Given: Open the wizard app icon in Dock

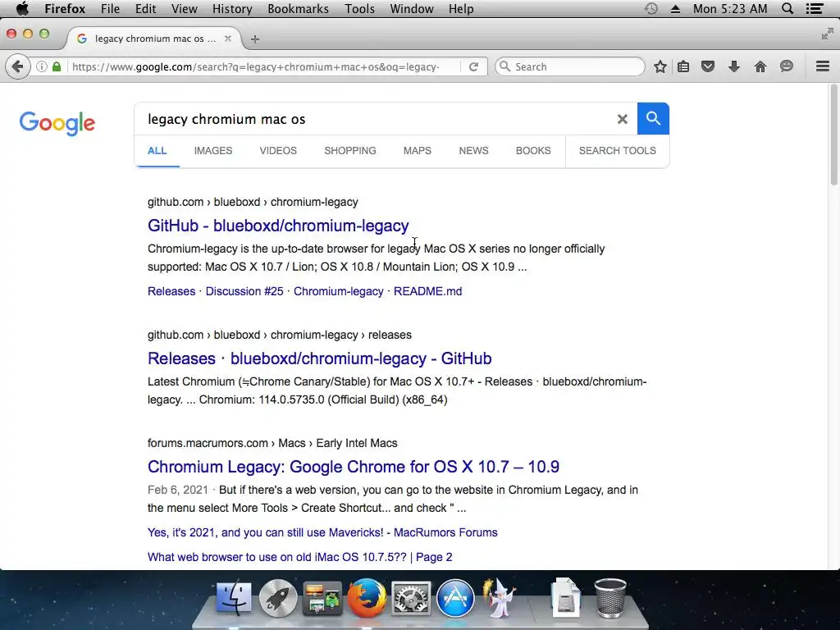Looking at the screenshot, I should point(500,598).
